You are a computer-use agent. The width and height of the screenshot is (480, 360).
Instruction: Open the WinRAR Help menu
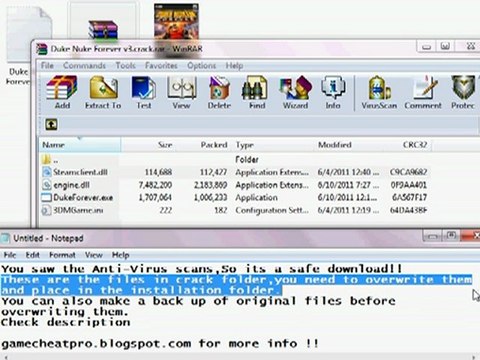pyautogui.click(x=234, y=65)
